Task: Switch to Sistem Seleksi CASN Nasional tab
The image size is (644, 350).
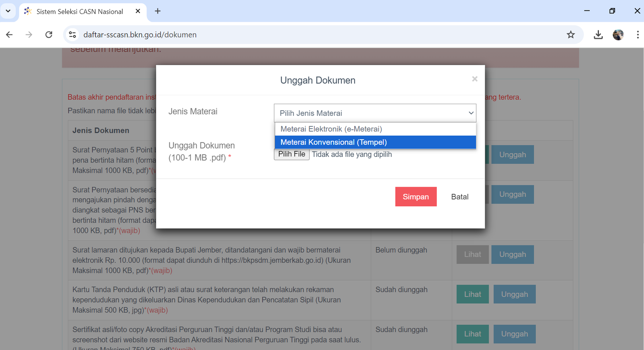Action: (80, 11)
